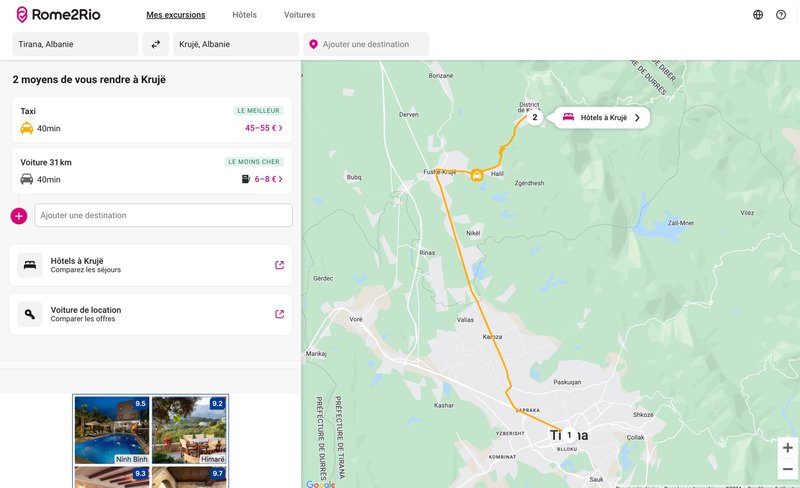Click fuel pump icon next to 6–8 €
Viewport: 800px width, 488px height.
coord(246,179)
